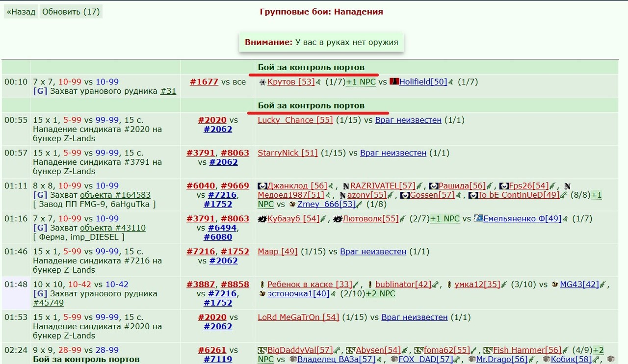The height and width of the screenshot is (364, 628).
Task: Open uranium mine #45749 link
Action: [49, 303]
